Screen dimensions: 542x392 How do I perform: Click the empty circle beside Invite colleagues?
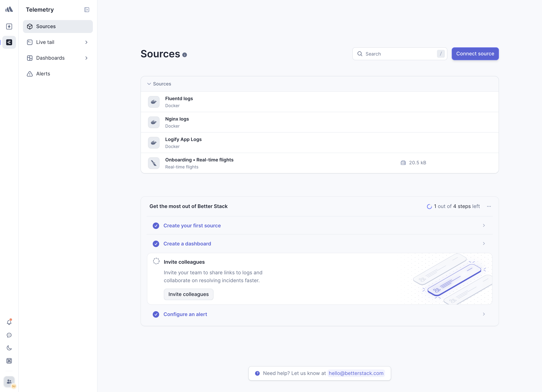(156, 261)
